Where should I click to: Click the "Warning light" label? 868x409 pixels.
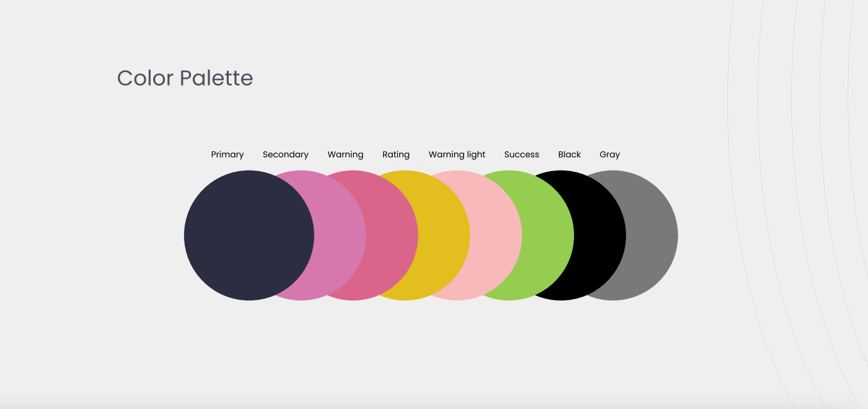457,155
